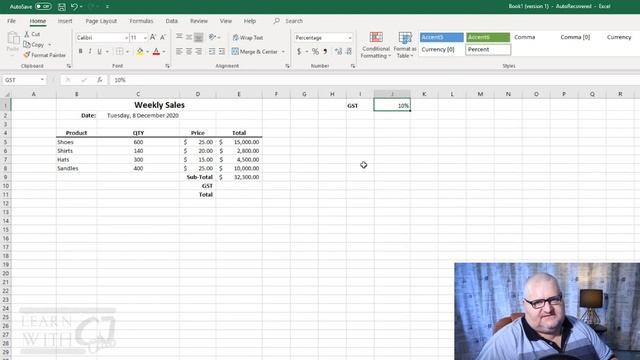Toggle the Bottom Align button
Screen dimensions: 640x360
click(198, 37)
